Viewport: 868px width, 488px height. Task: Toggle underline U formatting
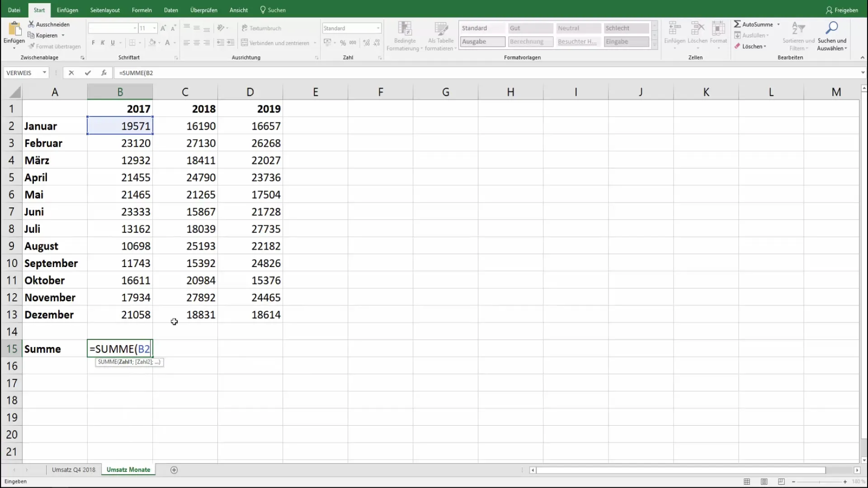click(x=113, y=43)
